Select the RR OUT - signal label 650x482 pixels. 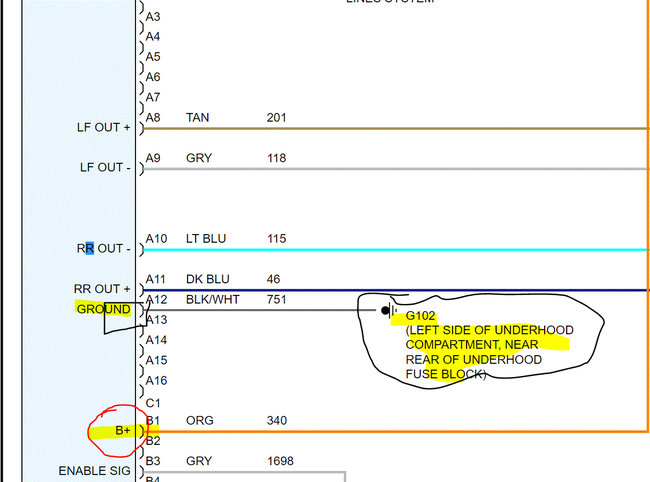tap(104, 248)
